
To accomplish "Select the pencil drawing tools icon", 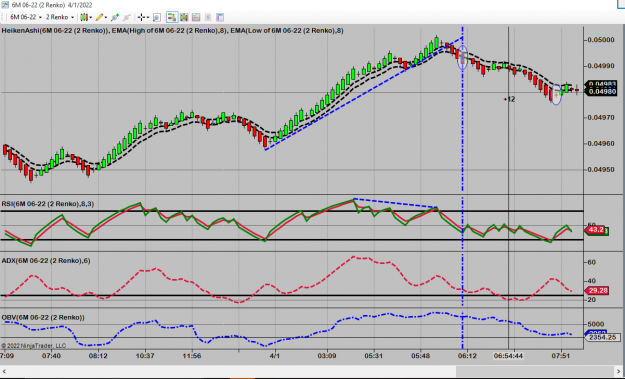I will [x=99, y=17].
